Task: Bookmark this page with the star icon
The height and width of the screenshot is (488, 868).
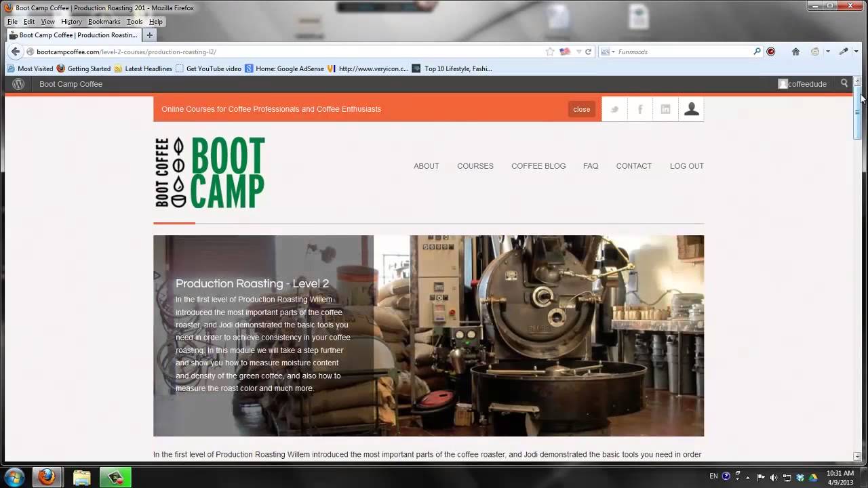Action: [550, 52]
